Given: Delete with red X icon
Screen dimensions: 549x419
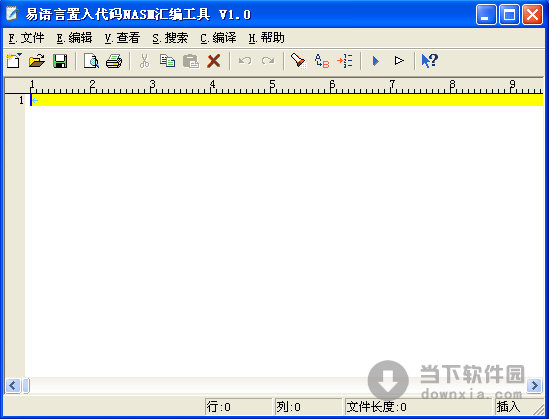Looking at the screenshot, I should tap(214, 61).
